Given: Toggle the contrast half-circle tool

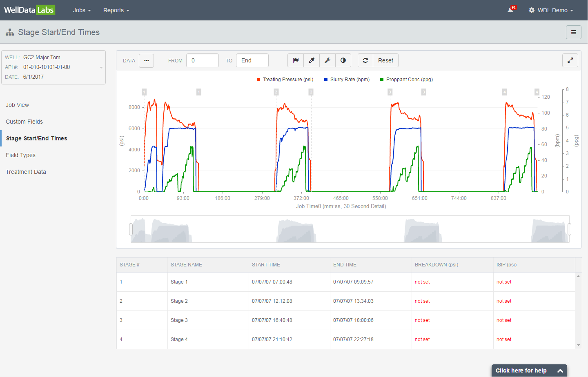Looking at the screenshot, I should tap(343, 60).
